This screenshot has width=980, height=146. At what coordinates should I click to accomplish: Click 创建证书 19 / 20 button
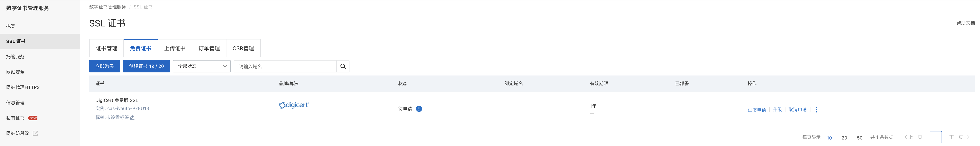146,66
